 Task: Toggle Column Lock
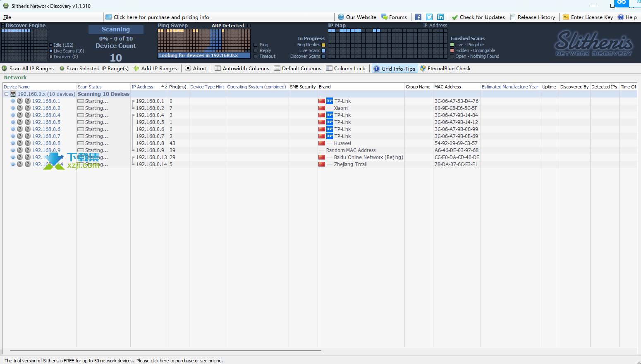pos(346,68)
